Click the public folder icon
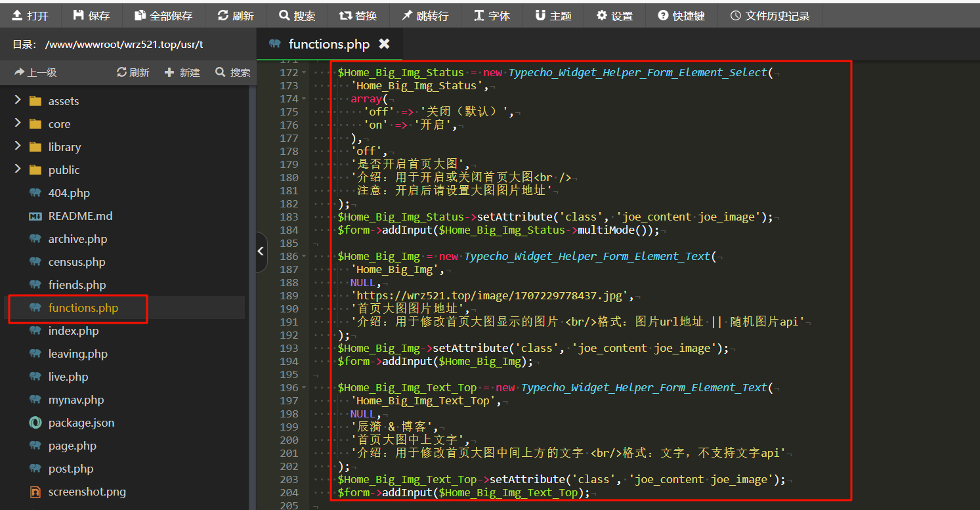This screenshot has width=980, height=510. [35, 169]
